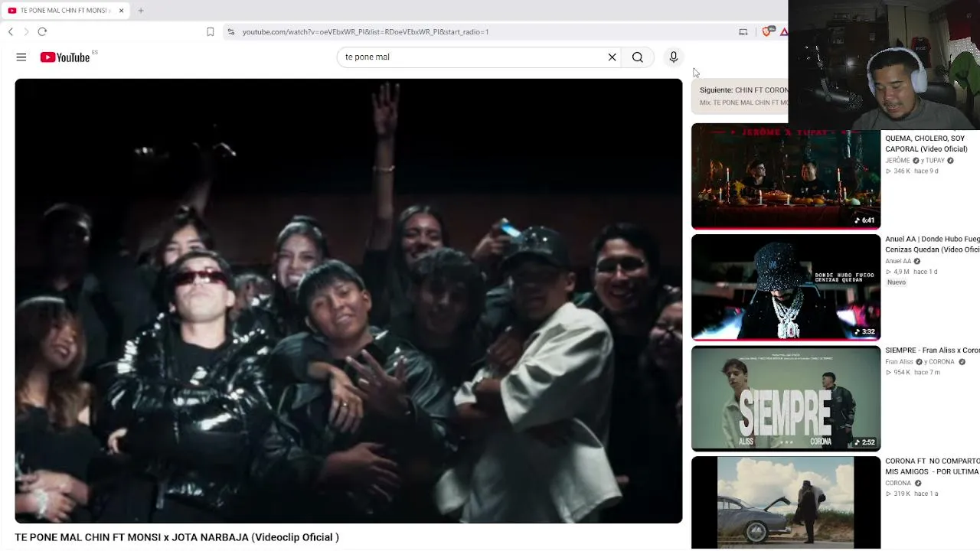Visit the JERÔME channel link
The height and width of the screenshot is (551, 980).
(x=897, y=161)
